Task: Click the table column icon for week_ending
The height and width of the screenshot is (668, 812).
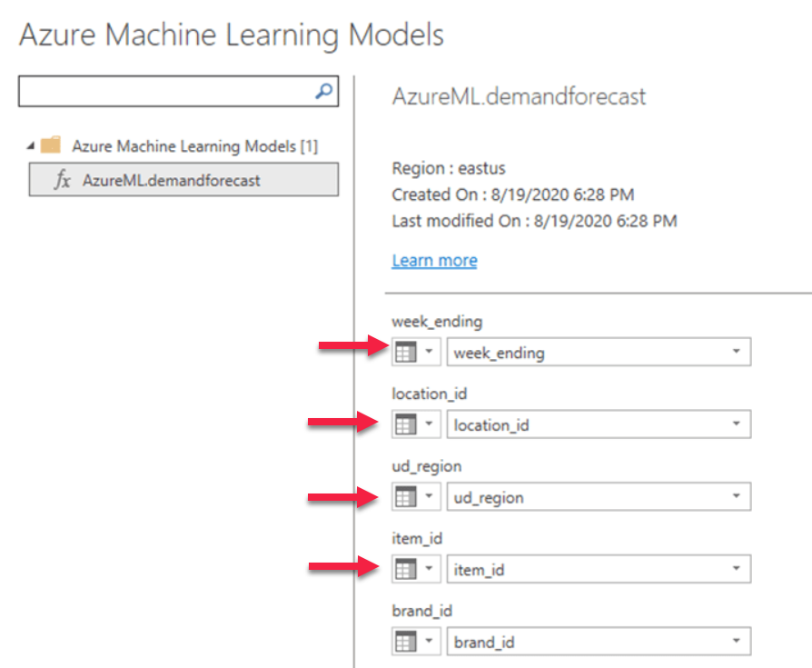Action: point(405,352)
